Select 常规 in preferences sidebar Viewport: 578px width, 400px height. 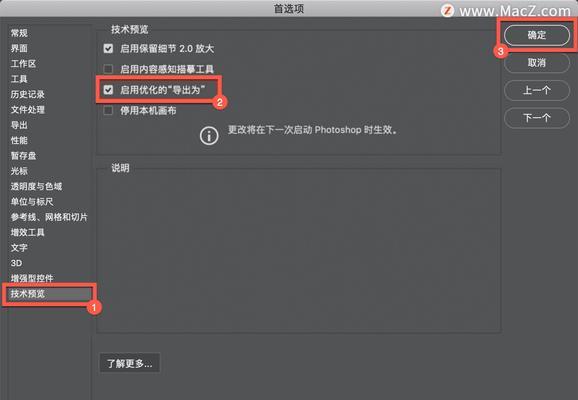click(x=19, y=33)
